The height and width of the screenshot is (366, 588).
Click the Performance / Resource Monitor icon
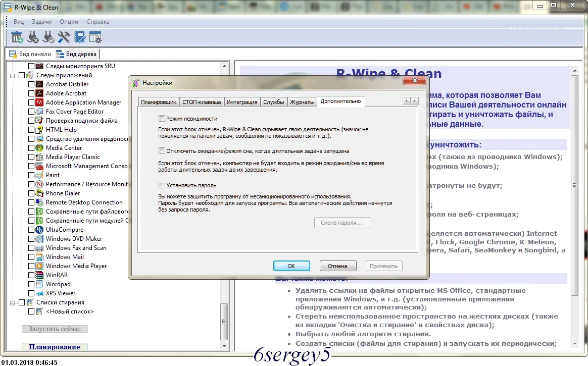pyautogui.click(x=39, y=184)
